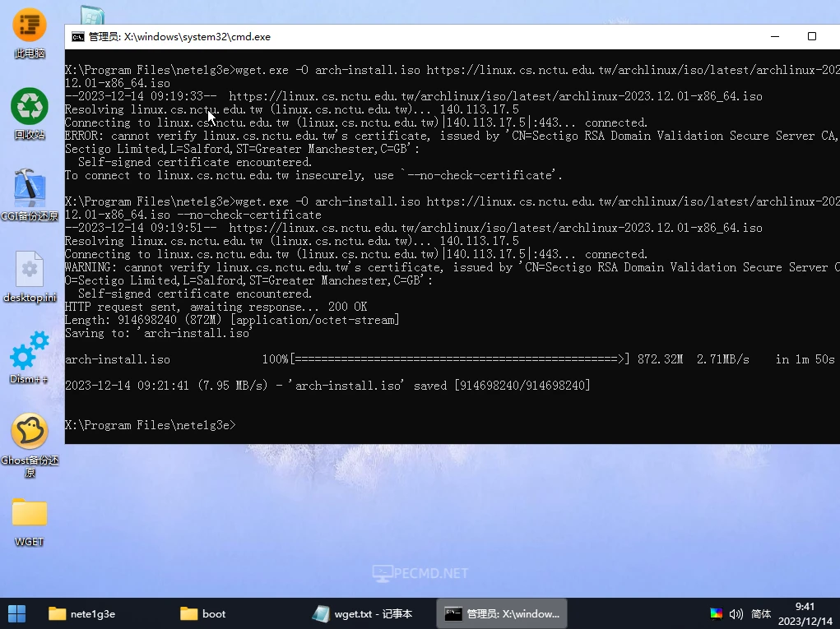Select the cmd 管理员 taskbar button
The width and height of the screenshot is (840, 629).
click(502, 613)
